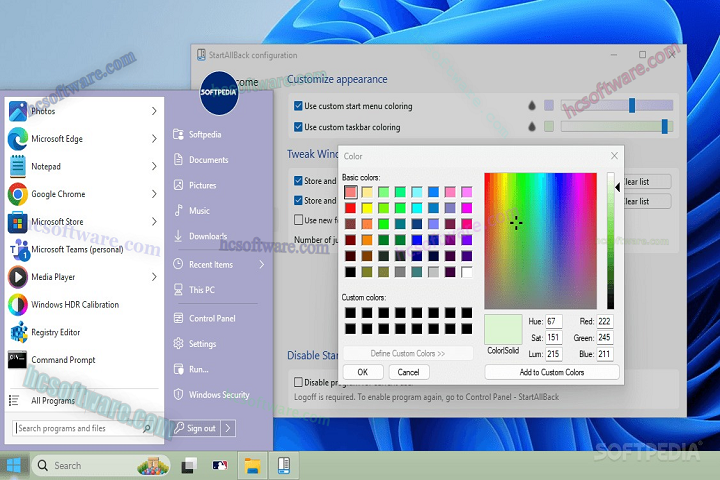Open Windows Security shield entry
The image size is (720, 480).
click(212, 395)
